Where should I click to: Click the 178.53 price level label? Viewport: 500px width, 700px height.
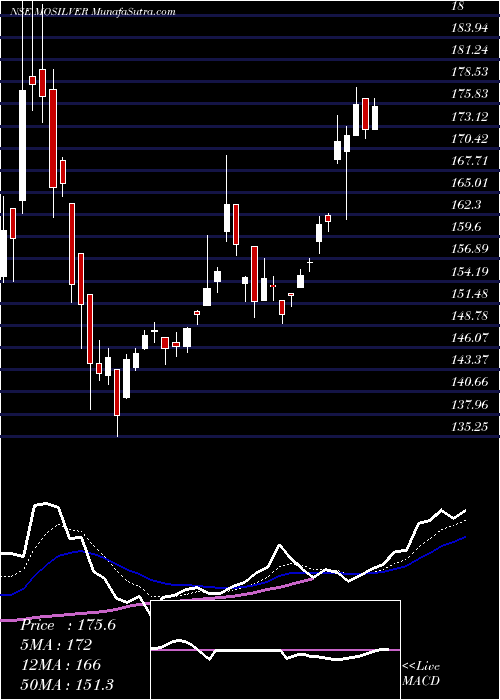click(x=470, y=72)
